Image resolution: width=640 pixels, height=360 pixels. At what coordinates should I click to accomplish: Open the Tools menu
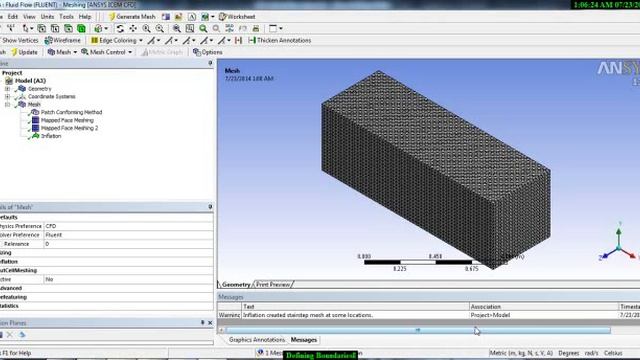(66, 17)
